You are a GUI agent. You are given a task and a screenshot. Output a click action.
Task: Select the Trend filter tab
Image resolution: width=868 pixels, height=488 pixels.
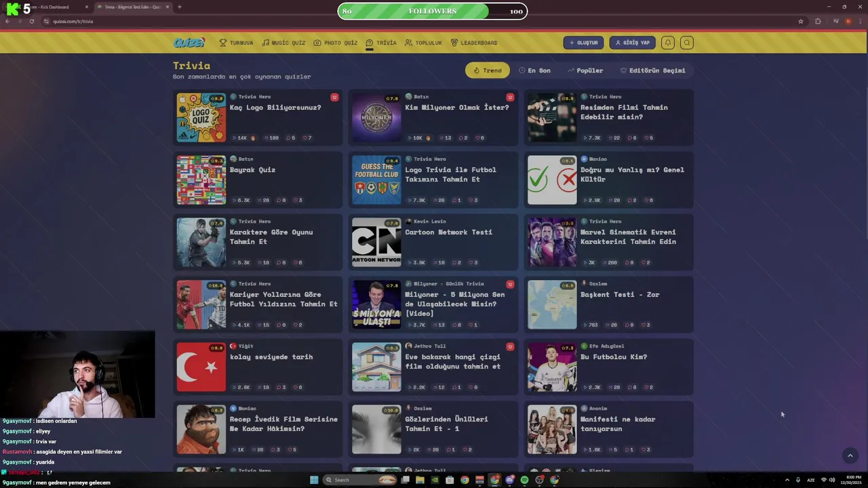pyautogui.click(x=488, y=70)
